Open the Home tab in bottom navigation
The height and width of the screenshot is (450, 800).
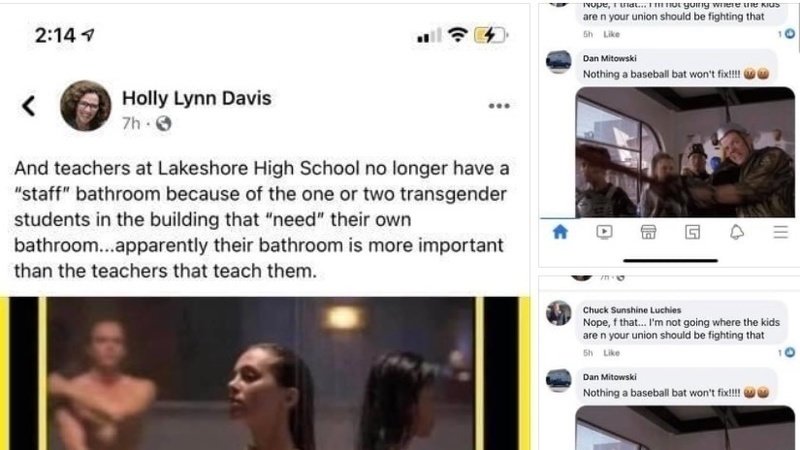point(560,232)
